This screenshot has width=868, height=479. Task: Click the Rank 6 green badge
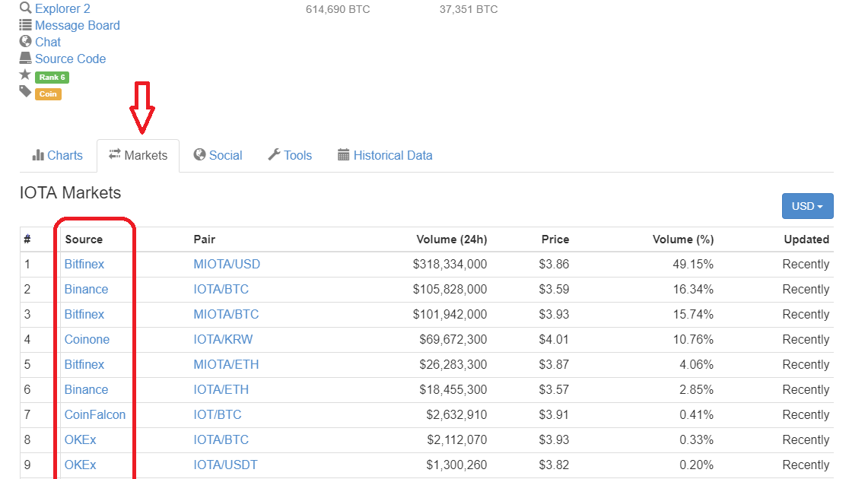pos(52,78)
